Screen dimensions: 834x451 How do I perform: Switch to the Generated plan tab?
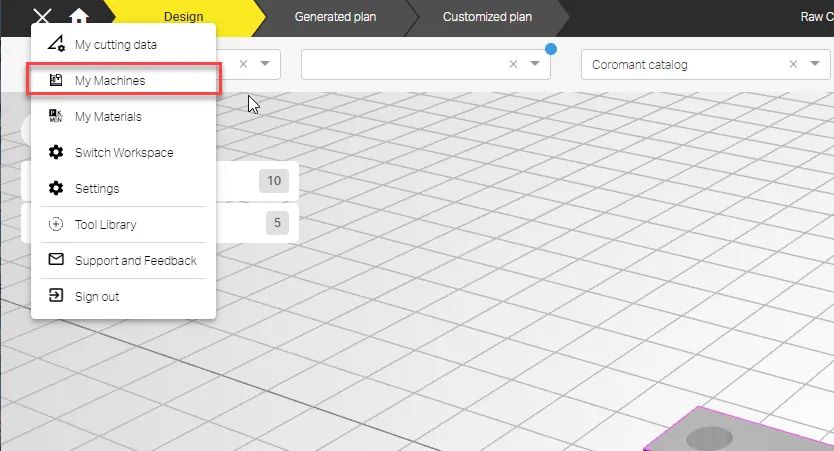pos(335,17)
